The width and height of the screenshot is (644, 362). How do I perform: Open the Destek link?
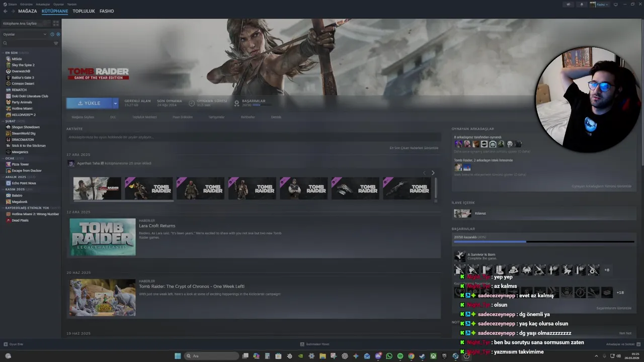click(276, 117)
